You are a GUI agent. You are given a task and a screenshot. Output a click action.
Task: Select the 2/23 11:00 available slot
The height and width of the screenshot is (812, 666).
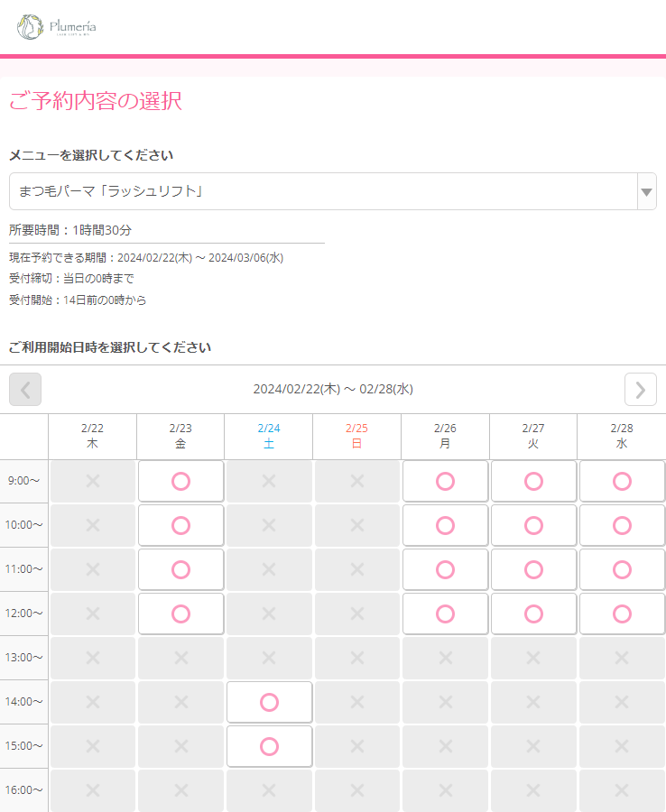tap(180, 569)
